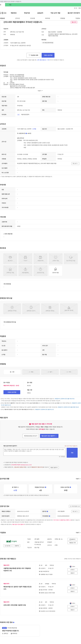Switch to the 근무조건 tab

tap(17, 18)
